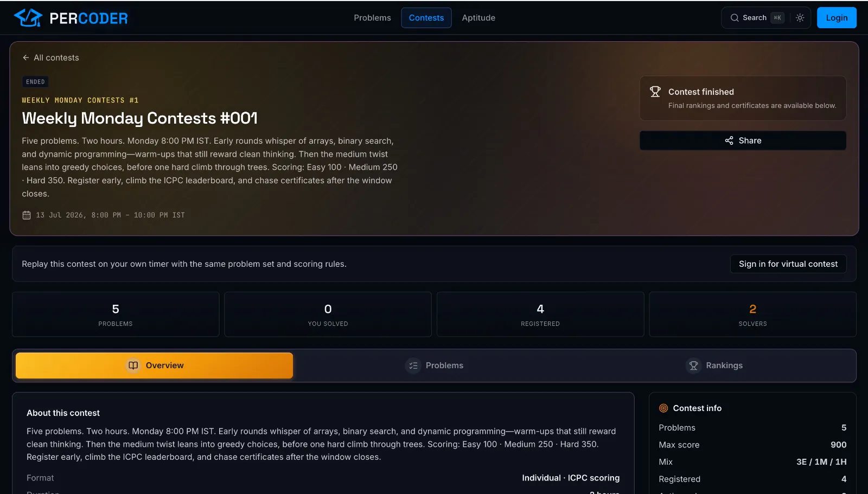
Task: Go back via All contests link
Action: 50,57
